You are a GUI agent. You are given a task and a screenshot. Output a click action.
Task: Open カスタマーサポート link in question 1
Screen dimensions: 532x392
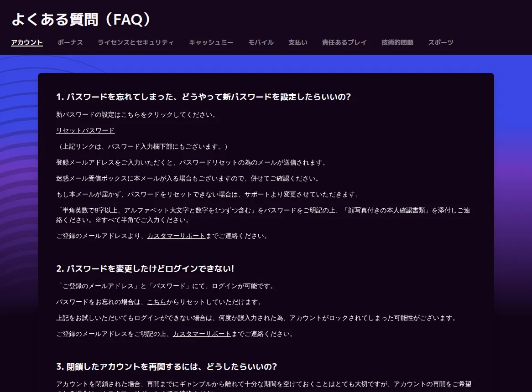[x=176, y=236]
